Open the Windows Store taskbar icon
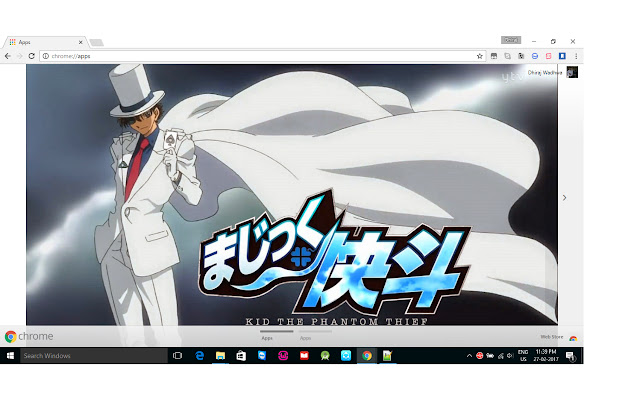 click(241, 356)
